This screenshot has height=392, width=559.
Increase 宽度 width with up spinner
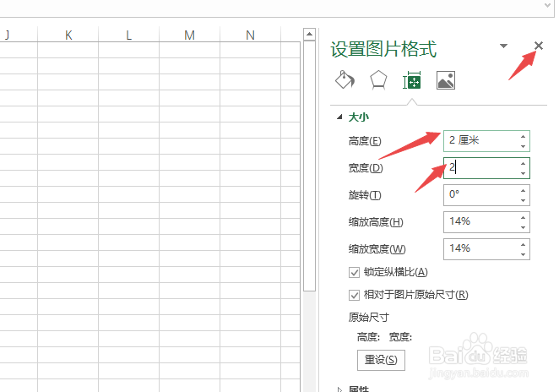[x=523, y=164]
